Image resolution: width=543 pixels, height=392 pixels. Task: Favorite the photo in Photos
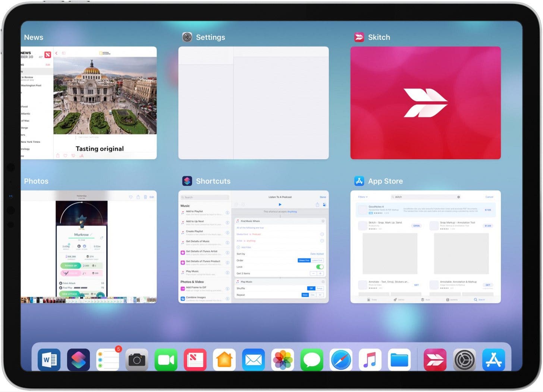(131, 197)
